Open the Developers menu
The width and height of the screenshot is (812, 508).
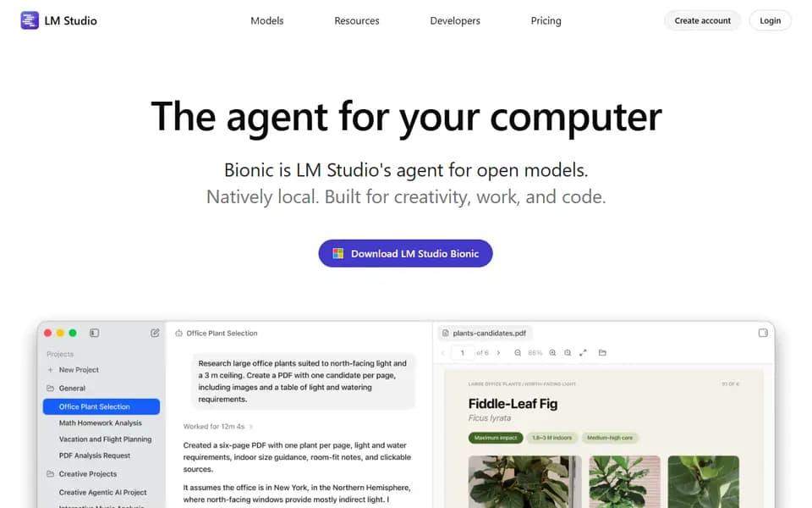455,20
